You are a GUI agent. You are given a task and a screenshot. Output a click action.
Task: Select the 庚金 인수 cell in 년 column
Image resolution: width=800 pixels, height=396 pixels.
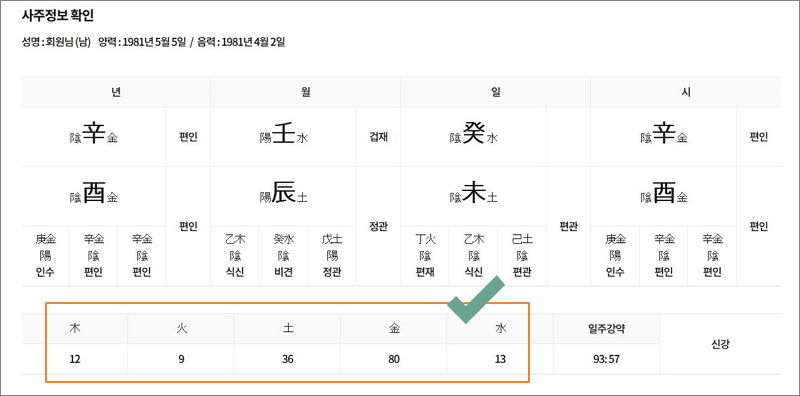(x=45, y=256)
